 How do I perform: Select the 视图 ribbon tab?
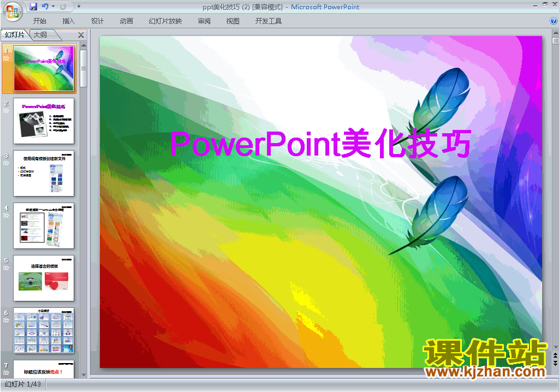tap(233, 21)
